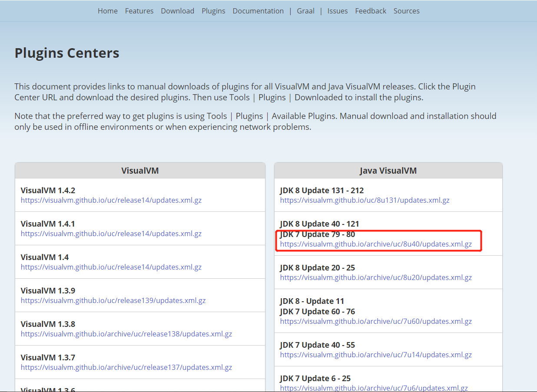Click the Java VisualVM column header
The height and width of the screenshot is (392, 537).
[x=388, y=171]
